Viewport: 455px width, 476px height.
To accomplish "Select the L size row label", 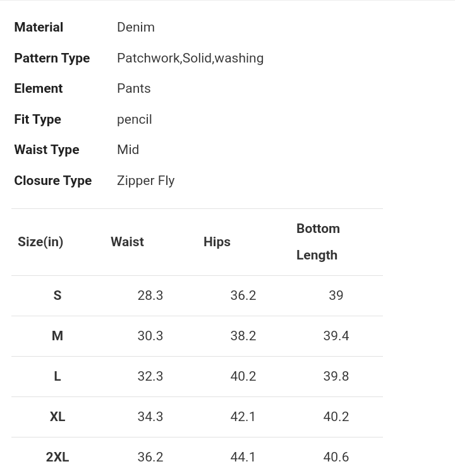I will tap(58, 376).
